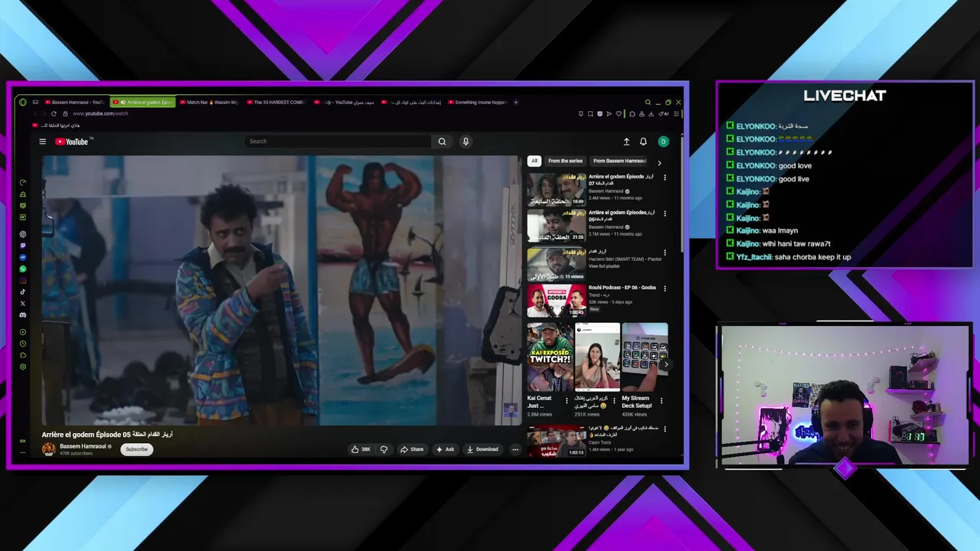Image resolution: width=980 pixels, height=551 pixels.
Task: Select the From the series chip
Action: click(565, 161)
